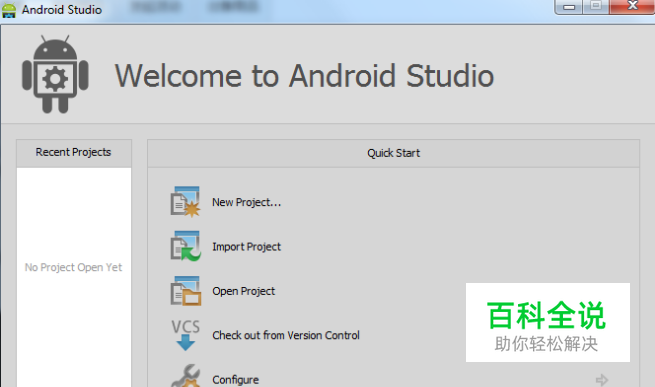Choose Check out from Version Control
The height and width of the screenshot is (387, 655).
pyautogui.click(x=286, y=335)
